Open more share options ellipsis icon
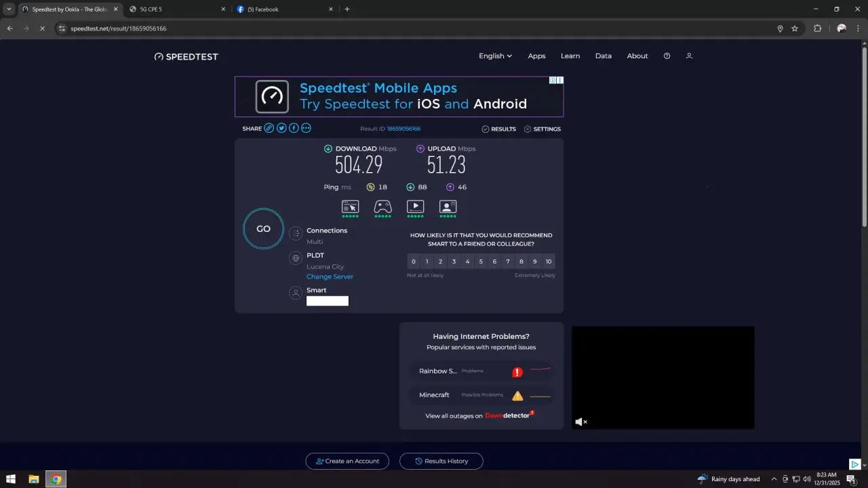868x488 pixels. [306, 128]
